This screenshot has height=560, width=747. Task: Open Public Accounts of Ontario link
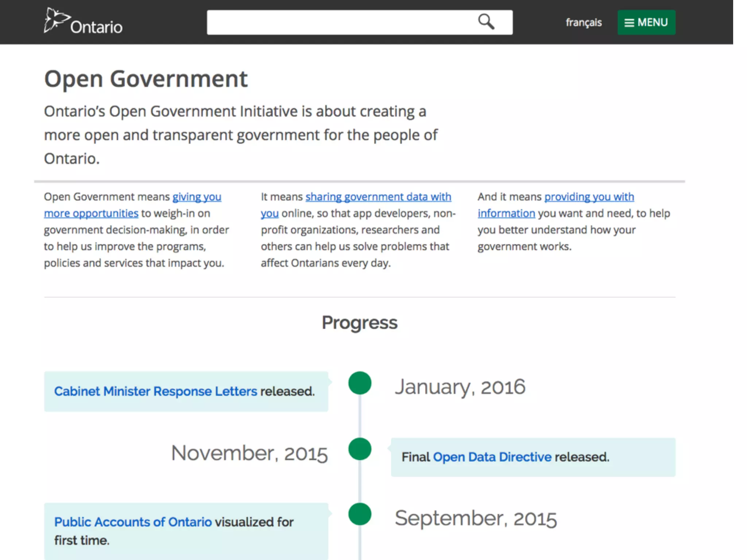pos(133,522)
